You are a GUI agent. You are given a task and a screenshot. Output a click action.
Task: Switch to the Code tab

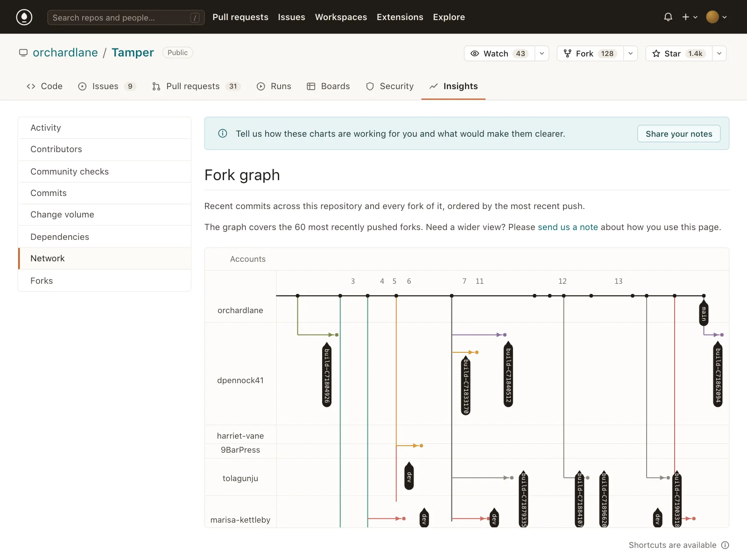pyautogui.click(x=44, y=86)
